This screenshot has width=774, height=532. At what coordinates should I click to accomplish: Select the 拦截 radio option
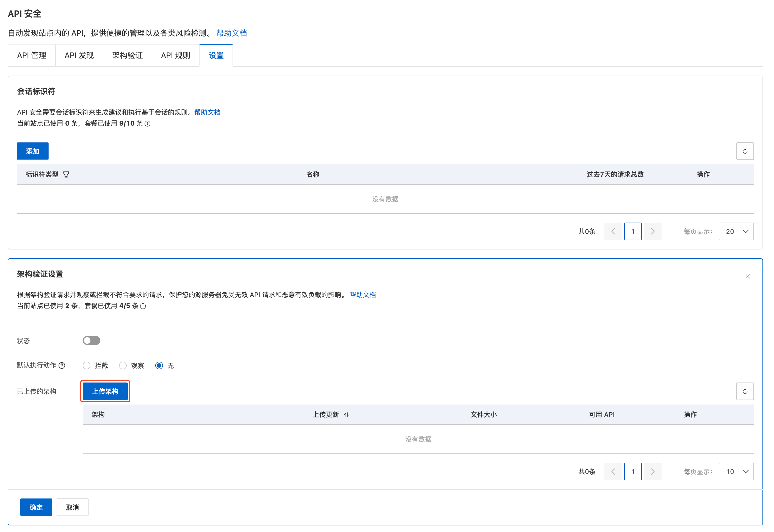(87, 366)
